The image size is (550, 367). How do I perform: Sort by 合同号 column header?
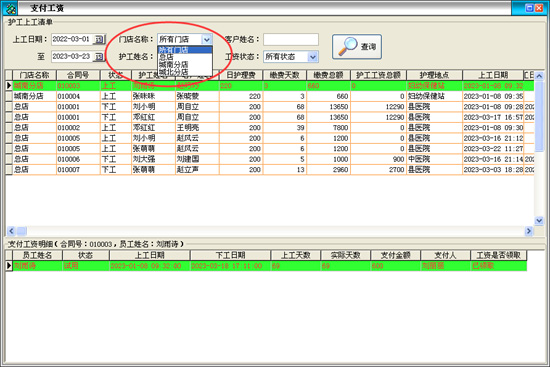click(78, 75)
